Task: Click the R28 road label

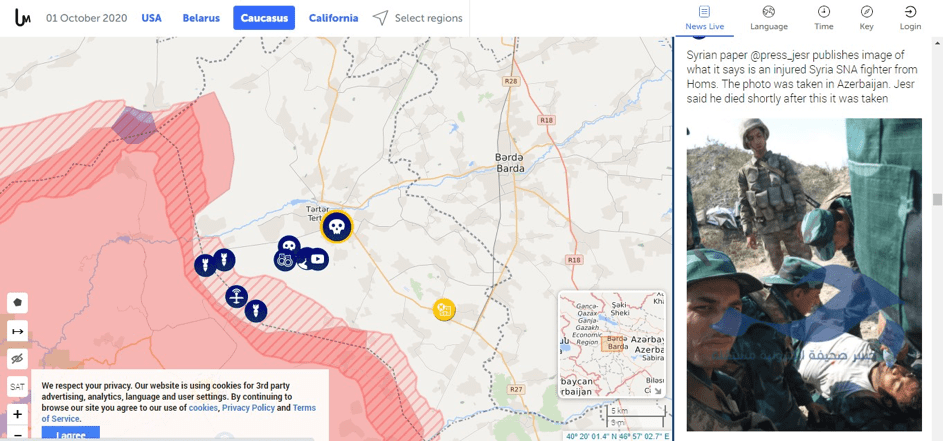Action: pyautogui.click(x=511, y=81)
